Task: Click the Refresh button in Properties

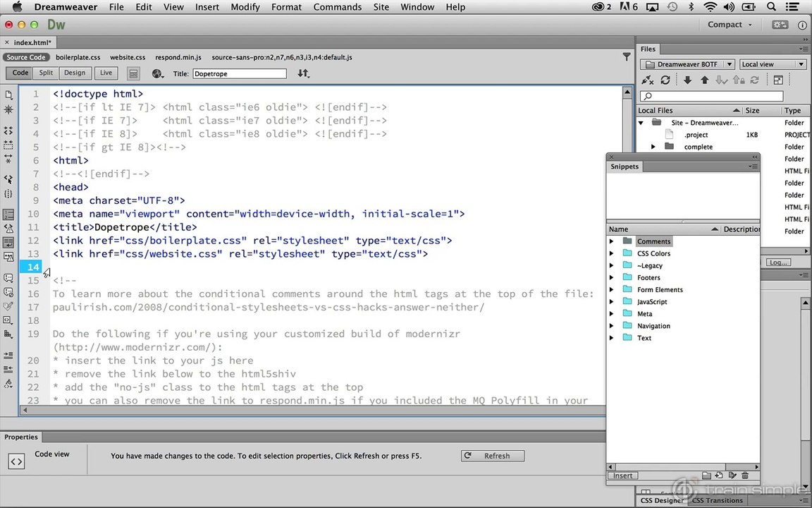Action: pyautogui.click(x=493, y=456)
